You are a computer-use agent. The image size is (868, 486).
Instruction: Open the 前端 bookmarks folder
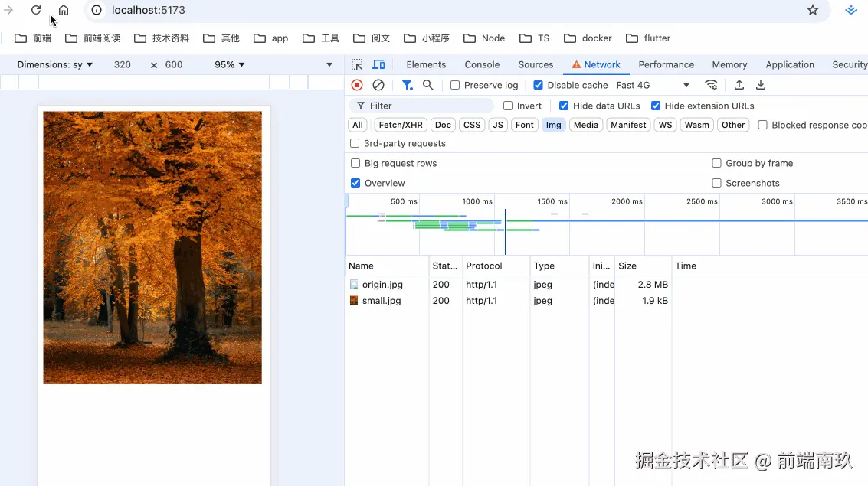point(33,38)
